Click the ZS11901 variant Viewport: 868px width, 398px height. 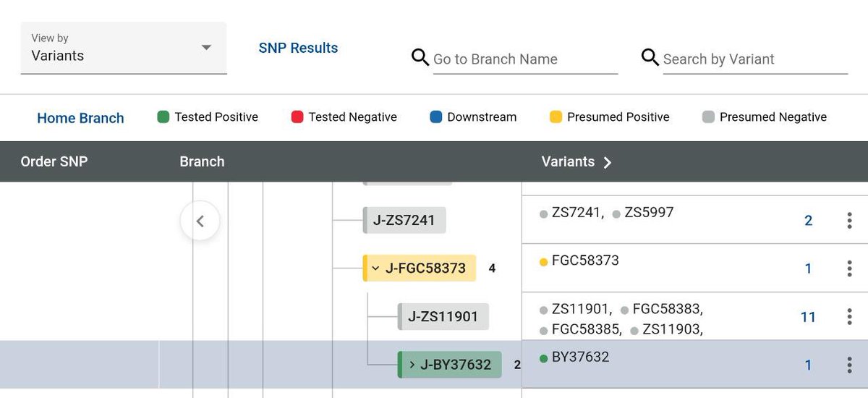click(579, 309)
